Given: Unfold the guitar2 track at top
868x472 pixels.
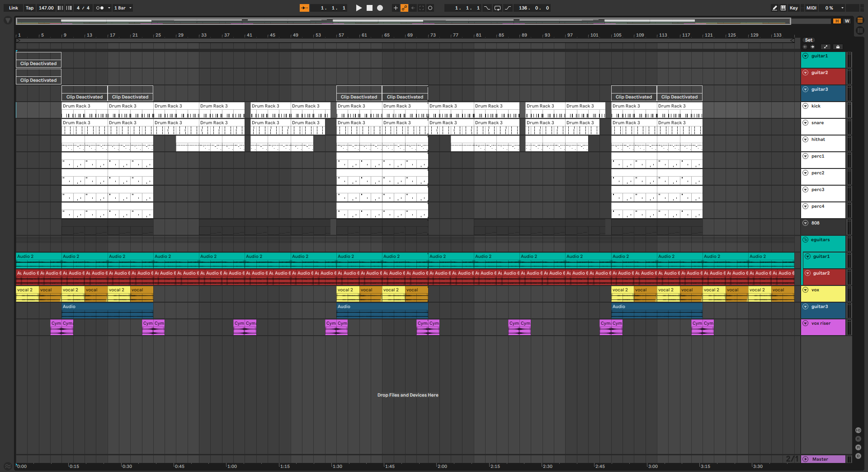Looking at the screenshot, I should pos(806,73).
